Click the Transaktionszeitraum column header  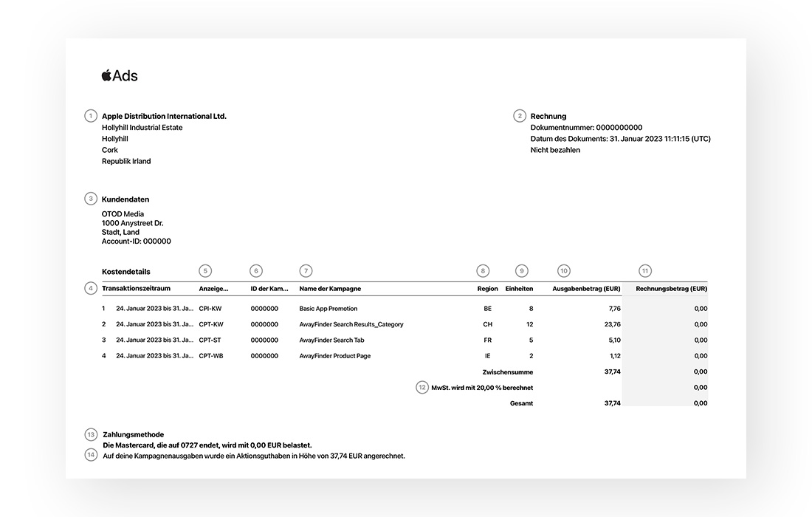point(136,289)
